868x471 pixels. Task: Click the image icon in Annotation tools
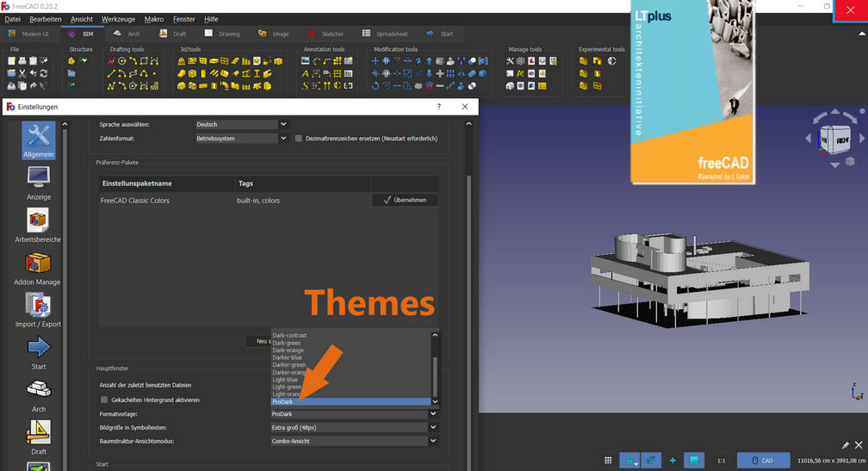coord(305,61)
